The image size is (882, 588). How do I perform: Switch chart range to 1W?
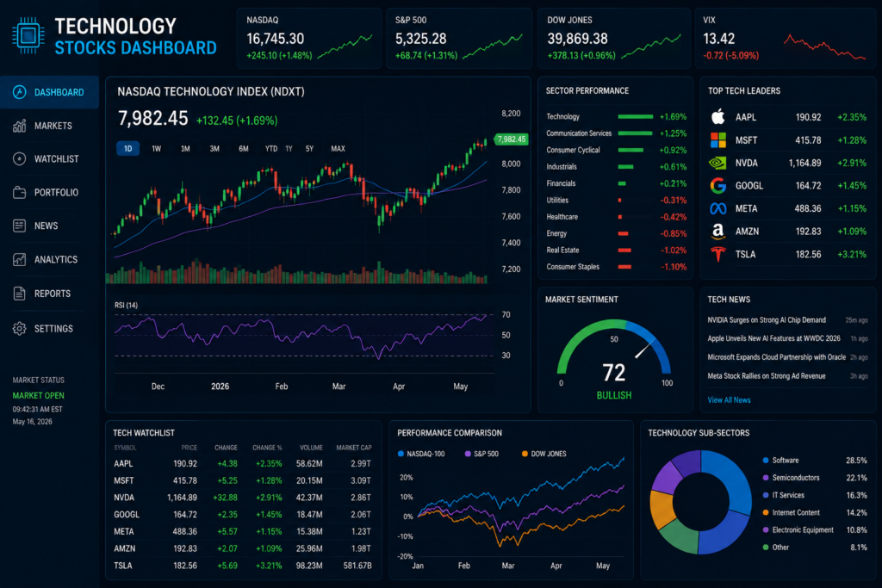point(157,148)
